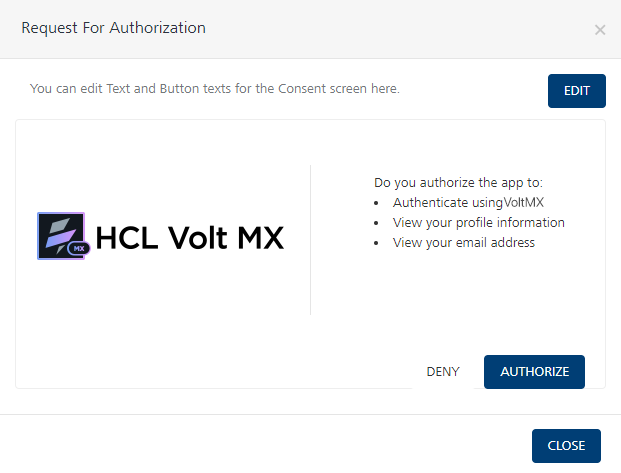Click bullet beside Authenticate usingVoltMX
The height and width of the screenshot is (473, 621).
click(376, 203)
